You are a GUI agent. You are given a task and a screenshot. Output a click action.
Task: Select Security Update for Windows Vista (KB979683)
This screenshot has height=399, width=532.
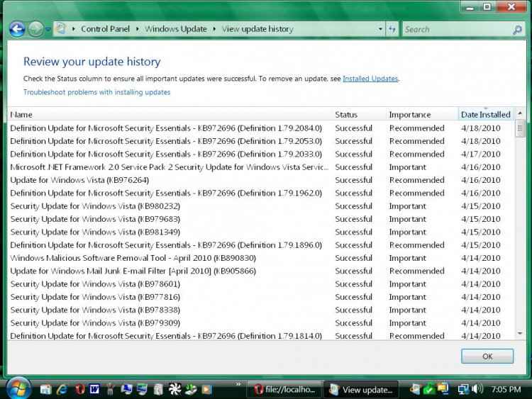pos(260,219)
